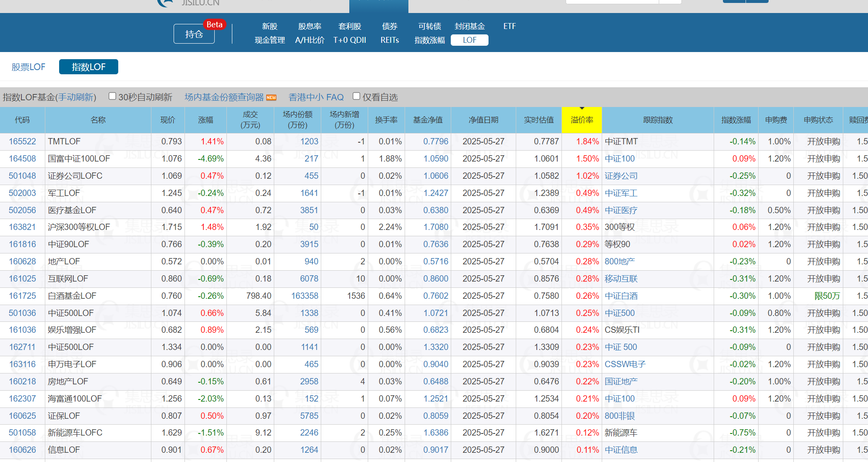868x462 pixels.
Task: Open 香港中小 FAQ link
Action: tap(316, 97)
